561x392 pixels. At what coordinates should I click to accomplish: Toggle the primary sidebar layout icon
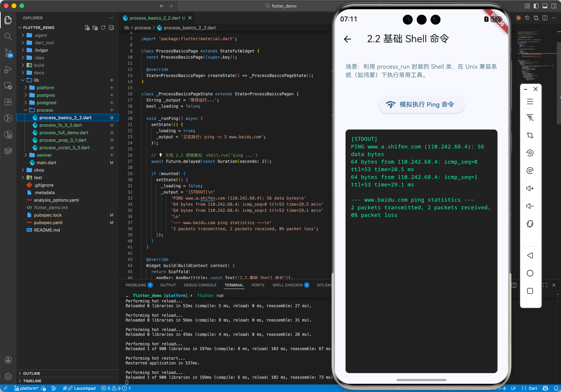click(x=536, y=6)
